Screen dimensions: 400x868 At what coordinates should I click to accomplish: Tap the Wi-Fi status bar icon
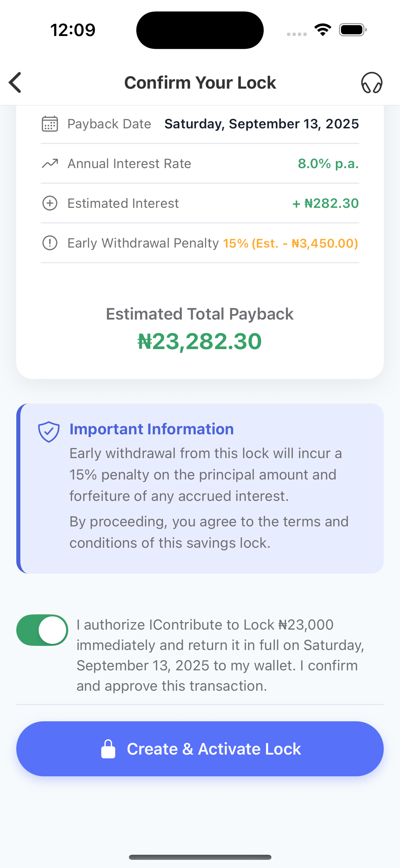[x=323, y=30]
